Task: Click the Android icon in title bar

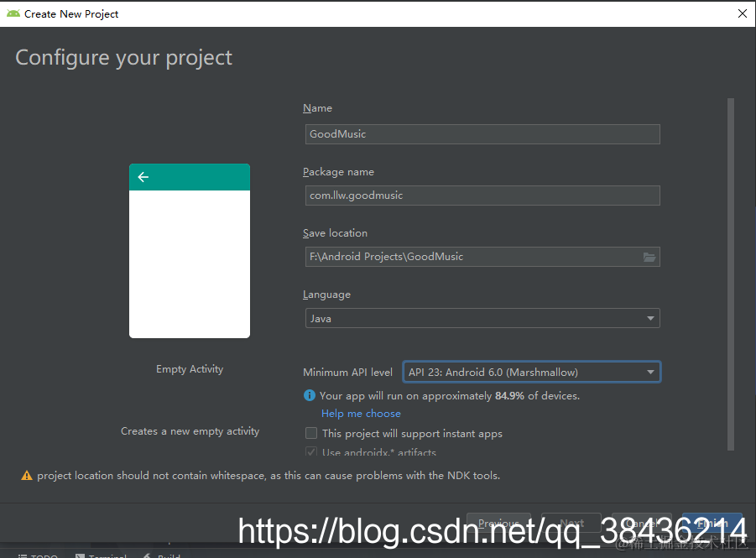Action: point(13,13)
